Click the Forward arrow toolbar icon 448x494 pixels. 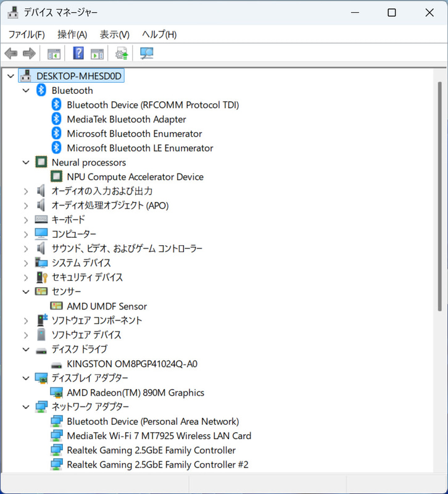pos(29,54)
